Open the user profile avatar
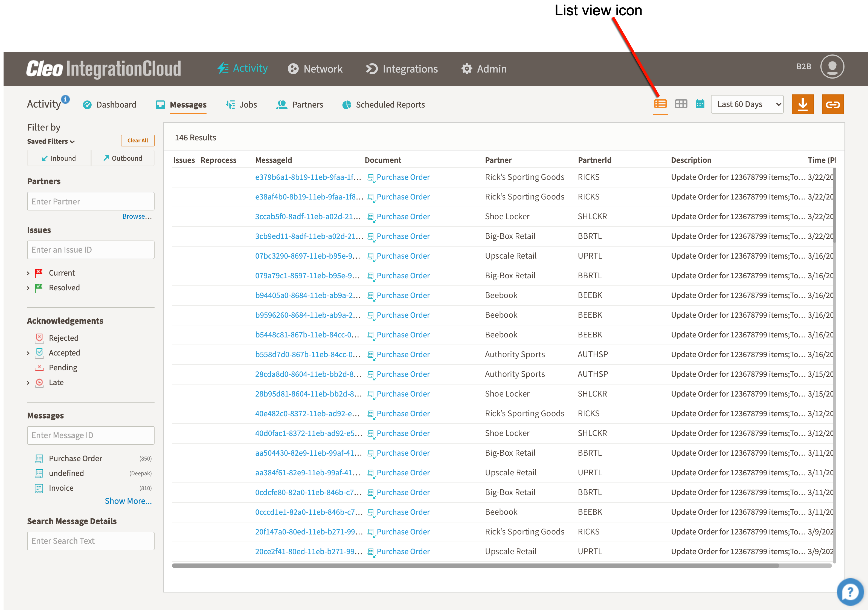Image resolution: width=868 pixels, height=610 pixels. click(832, 67)
